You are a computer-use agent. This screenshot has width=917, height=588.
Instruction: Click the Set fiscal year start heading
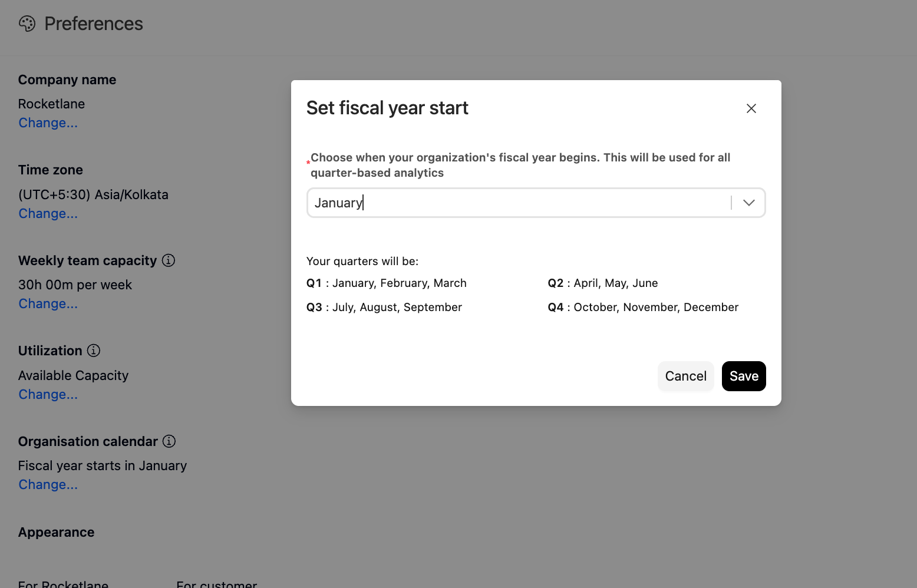(x=387, y=108)
